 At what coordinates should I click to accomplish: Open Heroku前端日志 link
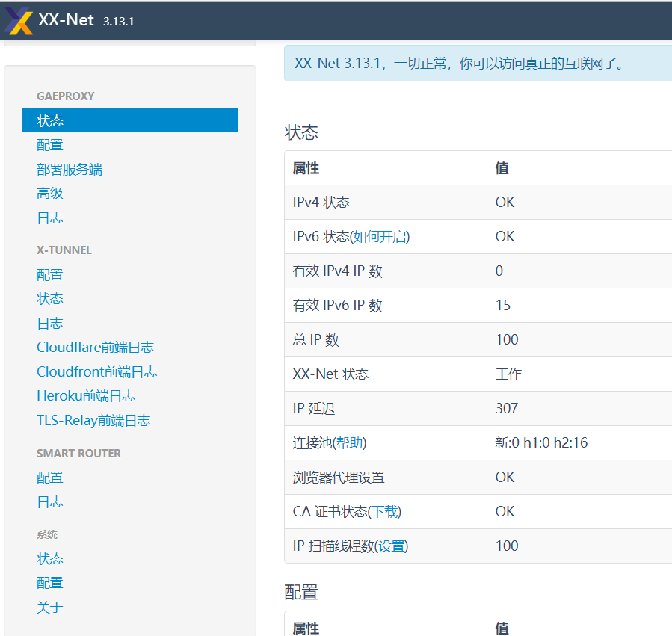coord(86,395)
